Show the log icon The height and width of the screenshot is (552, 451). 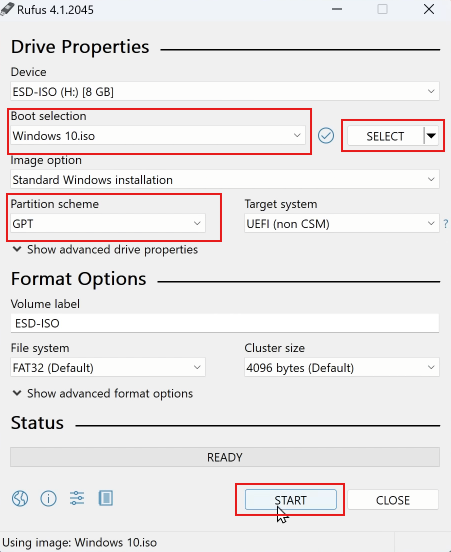(x=106, y=498)
